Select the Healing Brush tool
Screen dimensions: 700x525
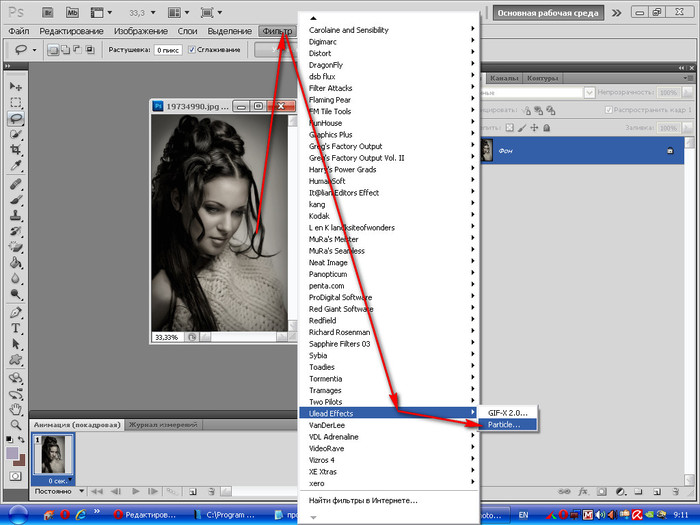pyautogui.click(x=16, y=184)
